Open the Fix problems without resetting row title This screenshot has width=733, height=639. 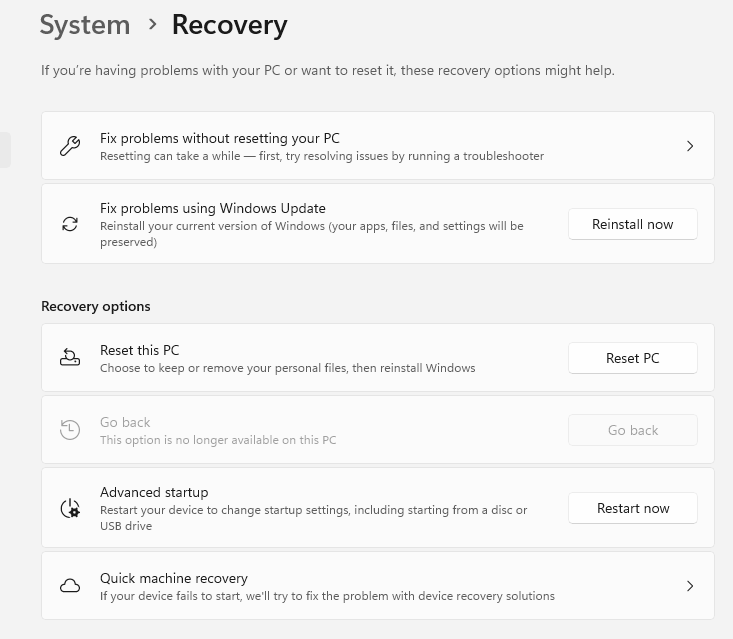220,138
